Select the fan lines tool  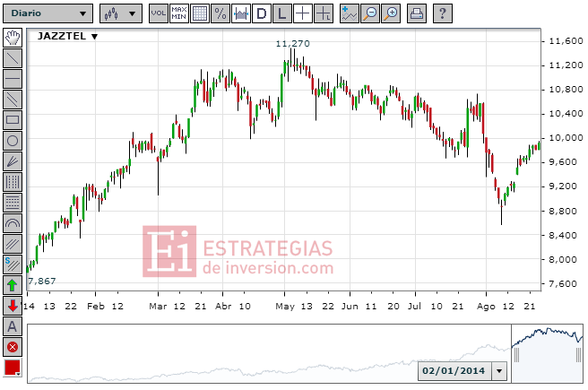(x=13, y=161)
